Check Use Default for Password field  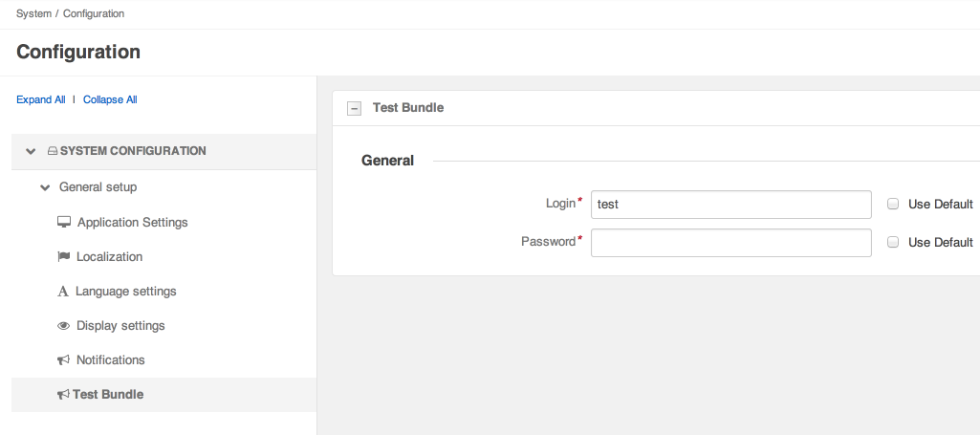[893, 242]
